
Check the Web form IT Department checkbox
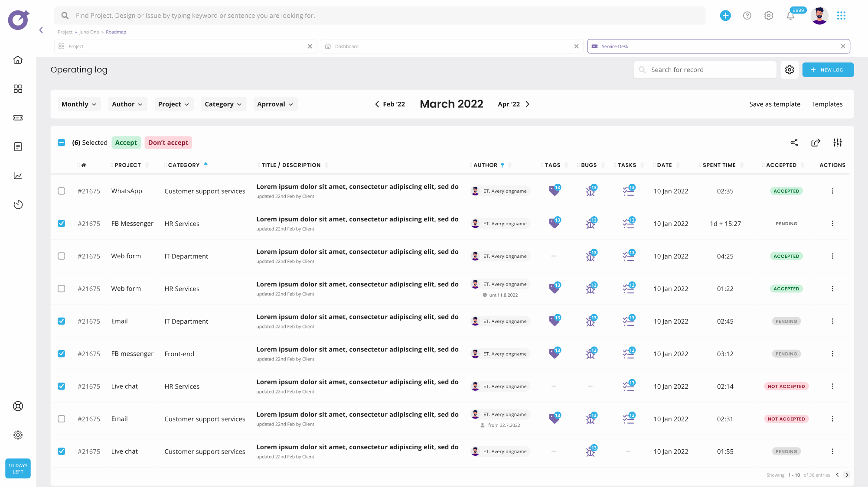click(x=62, y=256)
